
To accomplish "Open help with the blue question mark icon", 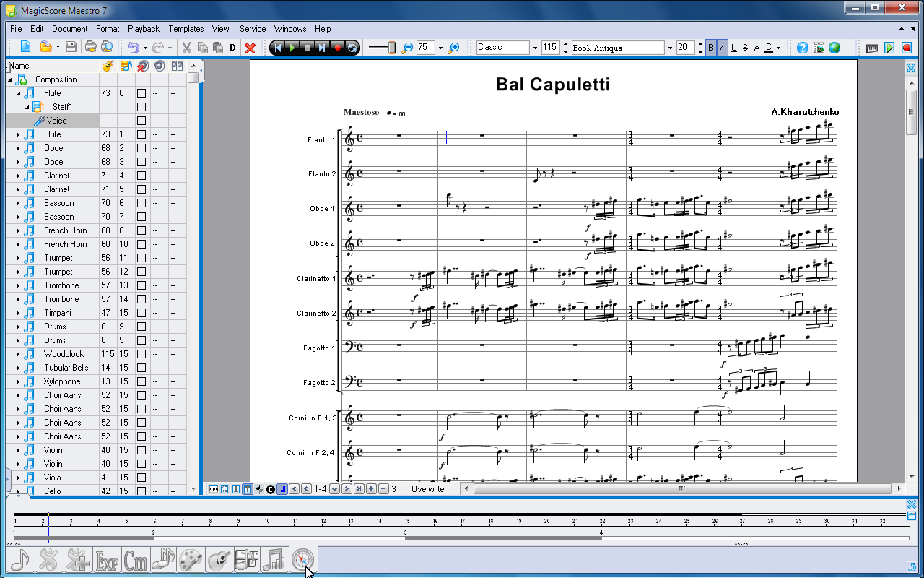I will coord(802,48).
